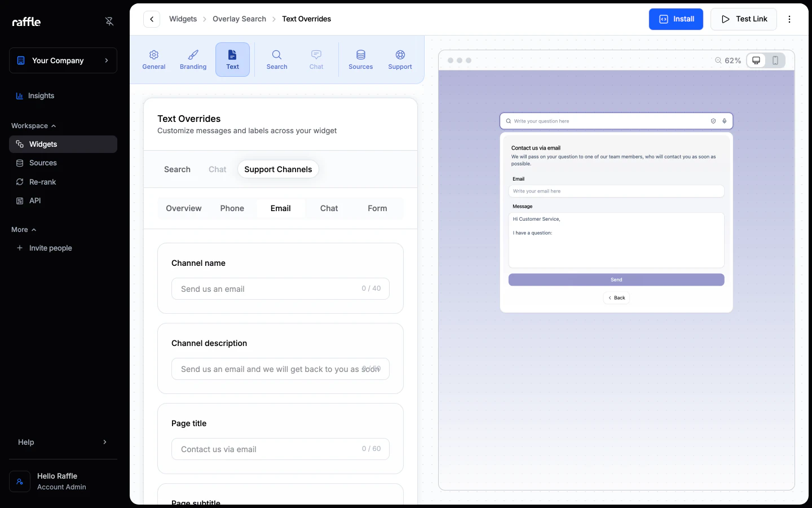This screenshot has height=508, width=812.
Task: Switch preview to desktop view
Action: 756,60
